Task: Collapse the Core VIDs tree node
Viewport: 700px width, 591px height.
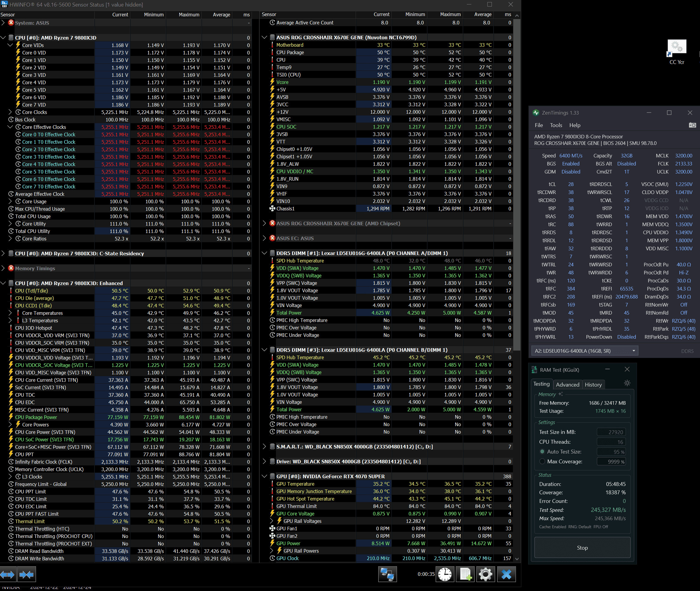Action: pos(10,45)
